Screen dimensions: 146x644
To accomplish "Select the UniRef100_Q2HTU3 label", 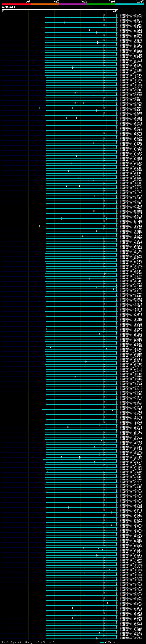I will 131,35.
